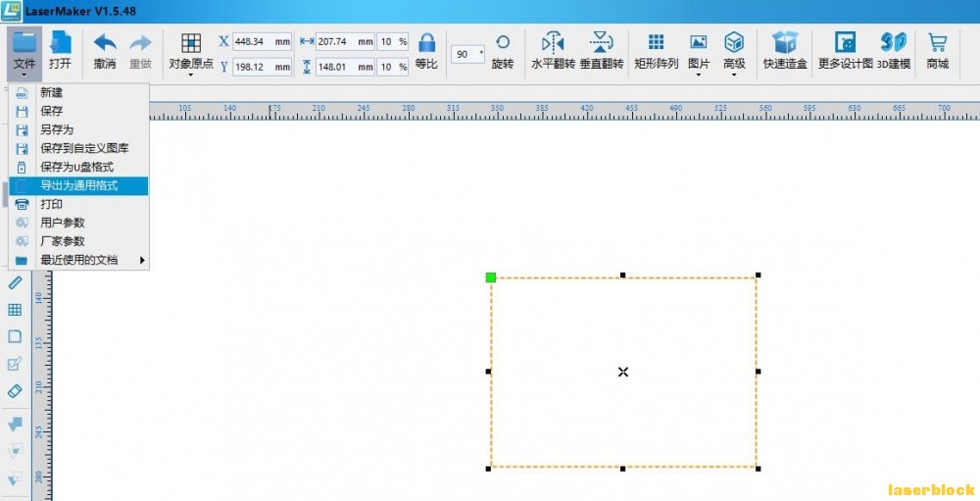This screenshot has width=980, height=501.
Task: Click the vertical flip (垂直翻转) icon
Action: click(602, 42)
